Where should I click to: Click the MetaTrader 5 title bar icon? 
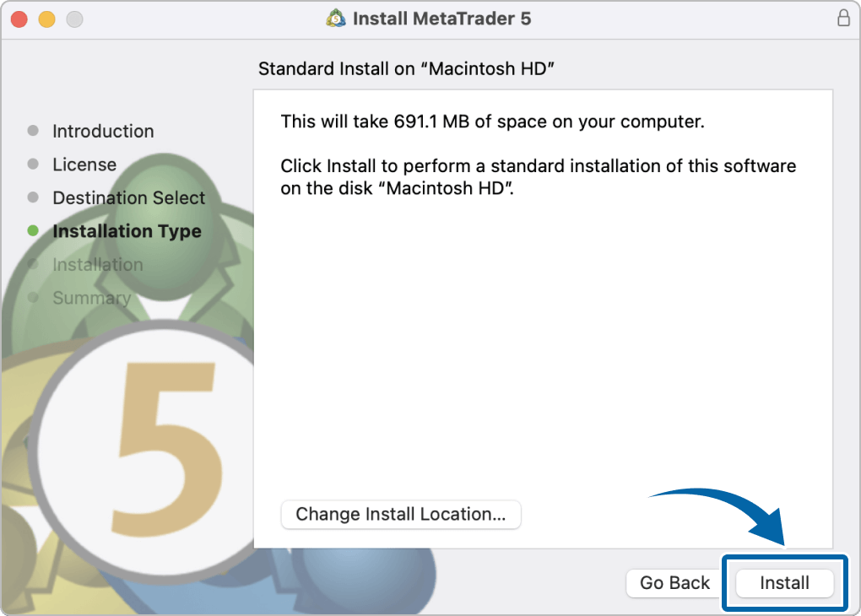click(335, 19)
